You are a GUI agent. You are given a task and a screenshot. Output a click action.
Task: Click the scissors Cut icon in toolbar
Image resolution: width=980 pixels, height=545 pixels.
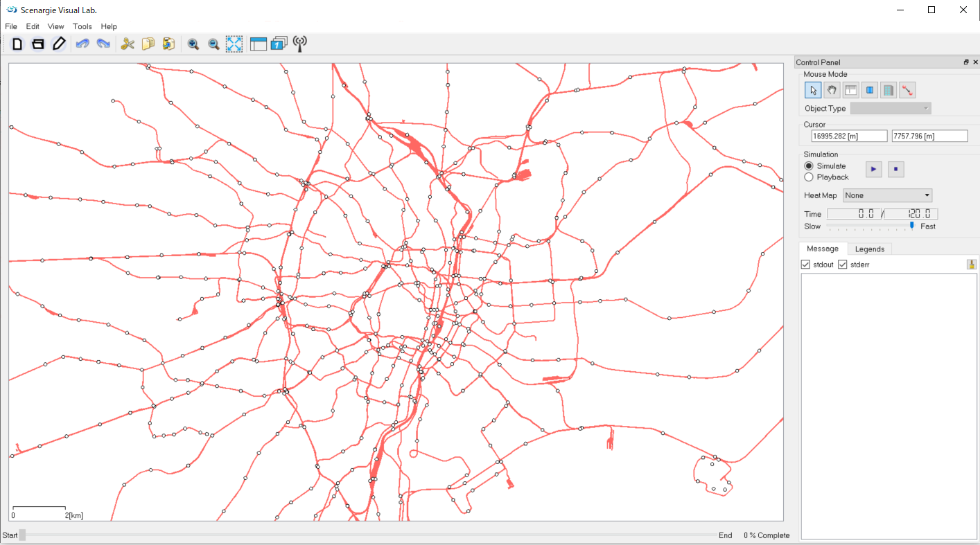click(128, 44)
